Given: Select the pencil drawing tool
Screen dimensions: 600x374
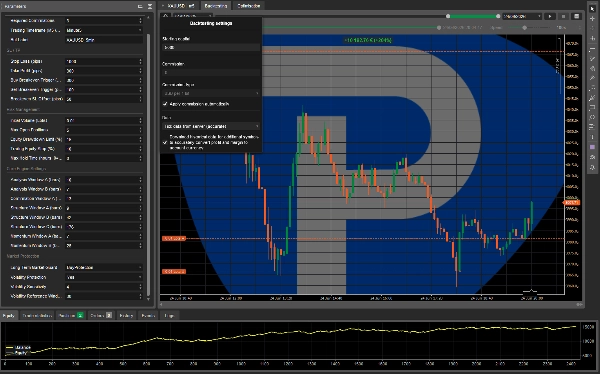Looking at the screenshot, I should click(x=593, y=78).
